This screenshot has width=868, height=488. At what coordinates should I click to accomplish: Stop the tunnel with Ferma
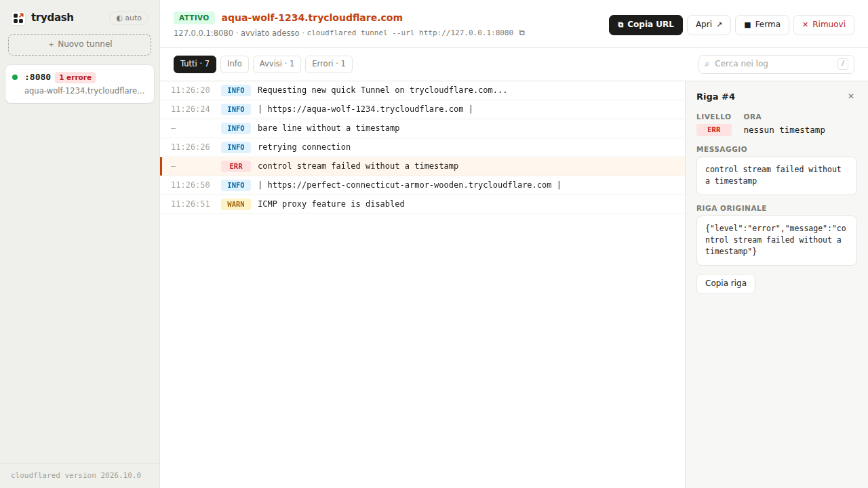pos(762,25)
